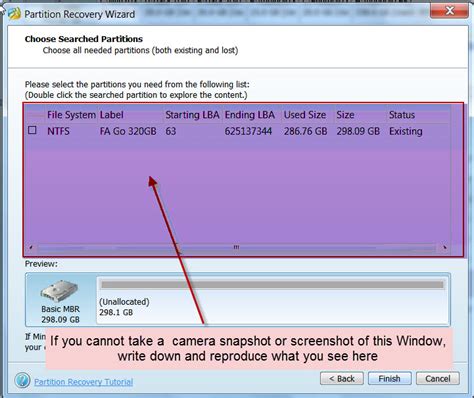The image size is (474, 398).
Task: Click the Basic MBR disk icon in preview
Action: [x=59, y=291]
